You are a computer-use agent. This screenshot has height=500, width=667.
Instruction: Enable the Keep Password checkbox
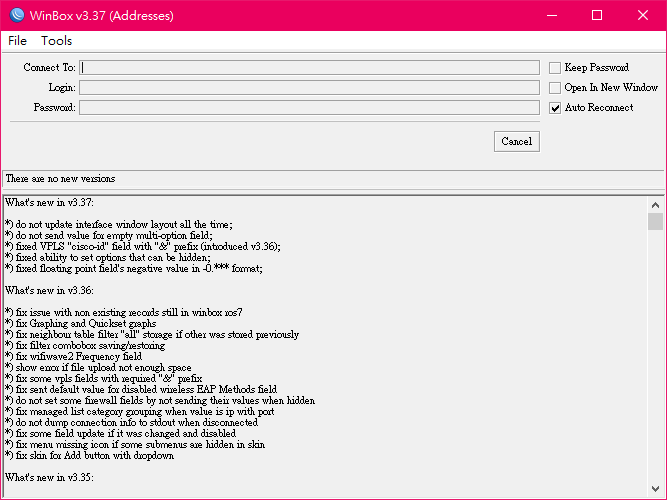[x=555, y=68]
